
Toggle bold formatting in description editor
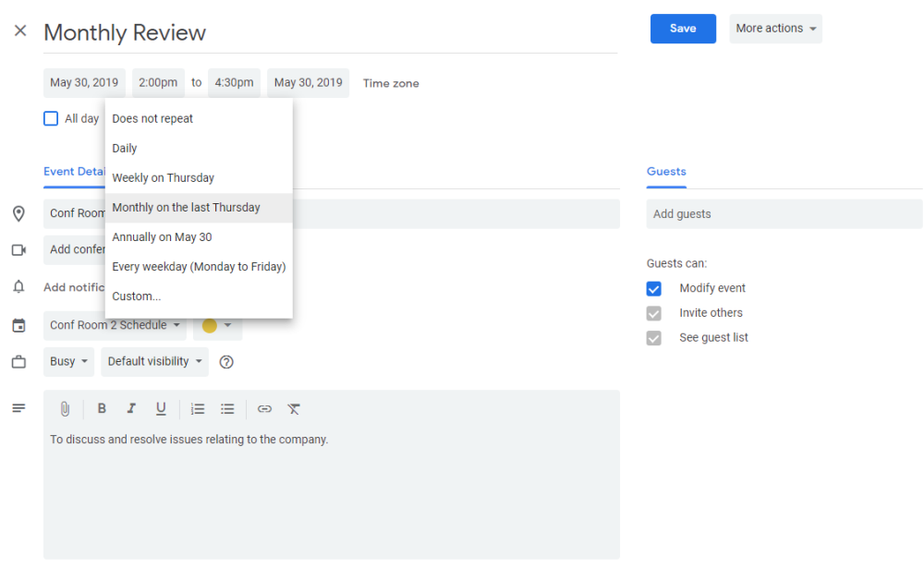tap(102, 408)
